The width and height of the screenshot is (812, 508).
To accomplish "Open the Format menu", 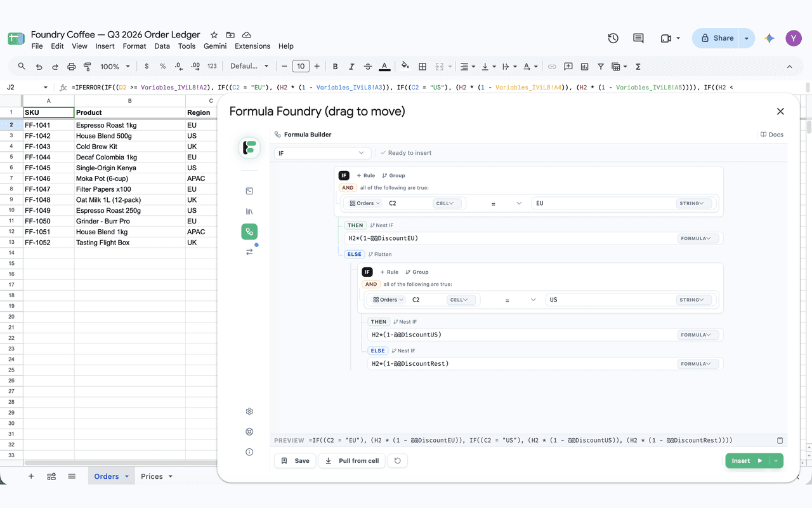I will tap(134, 46).
